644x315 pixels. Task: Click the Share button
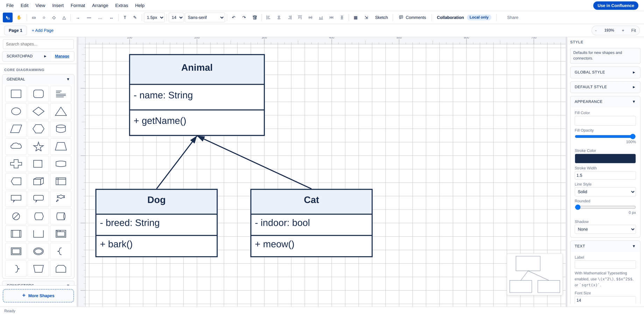point(512,17)
